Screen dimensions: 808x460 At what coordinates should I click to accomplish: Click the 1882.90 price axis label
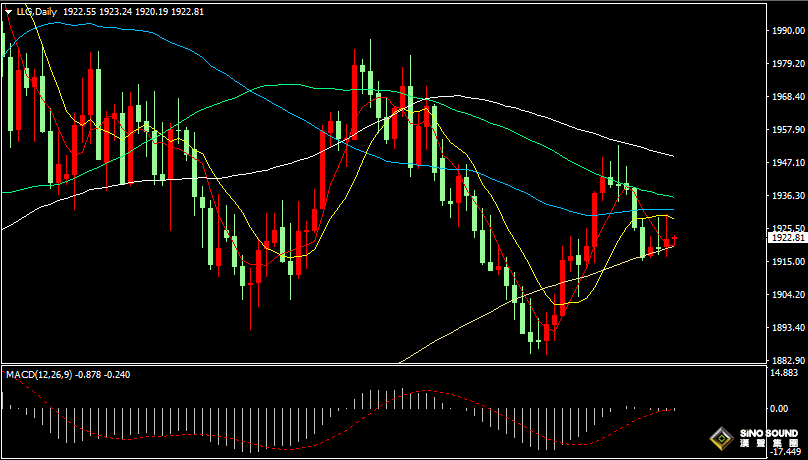(788, 360)
